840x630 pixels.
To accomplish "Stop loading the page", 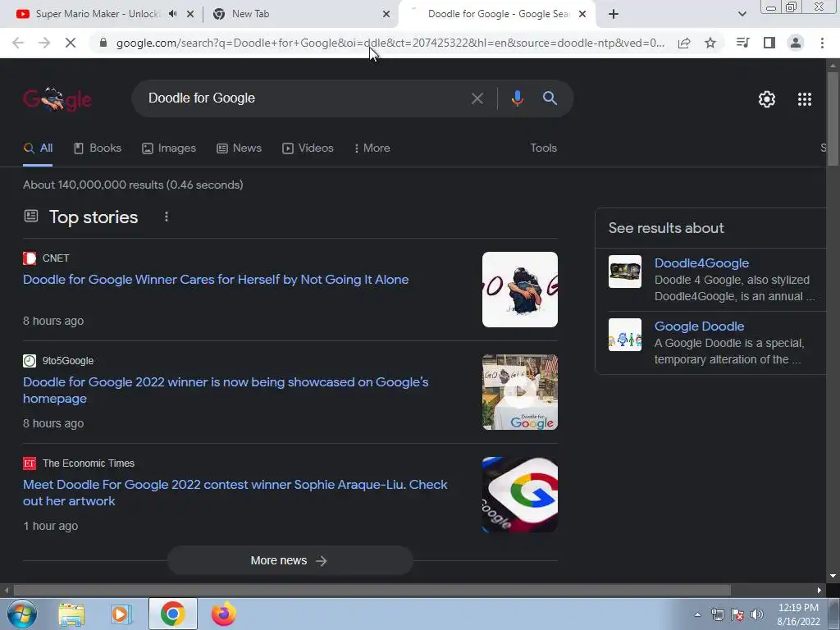I will point(71,43).
